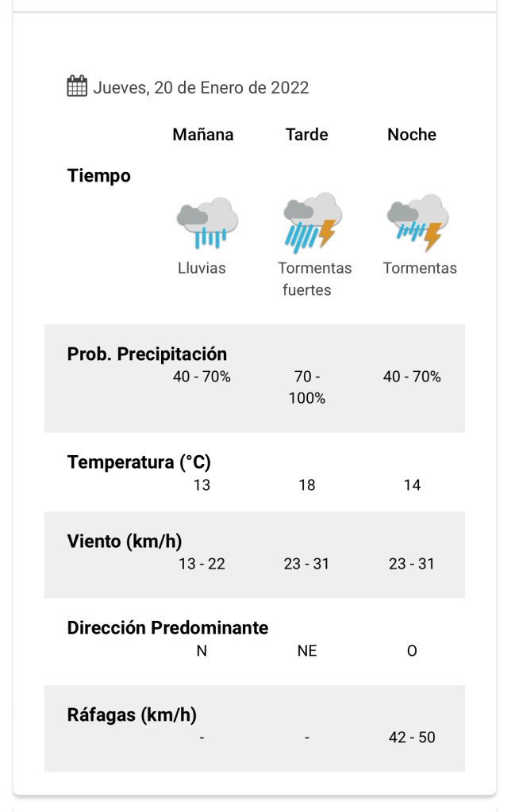
Task: Click the NE afternoon wind direction
Action: 307,651
